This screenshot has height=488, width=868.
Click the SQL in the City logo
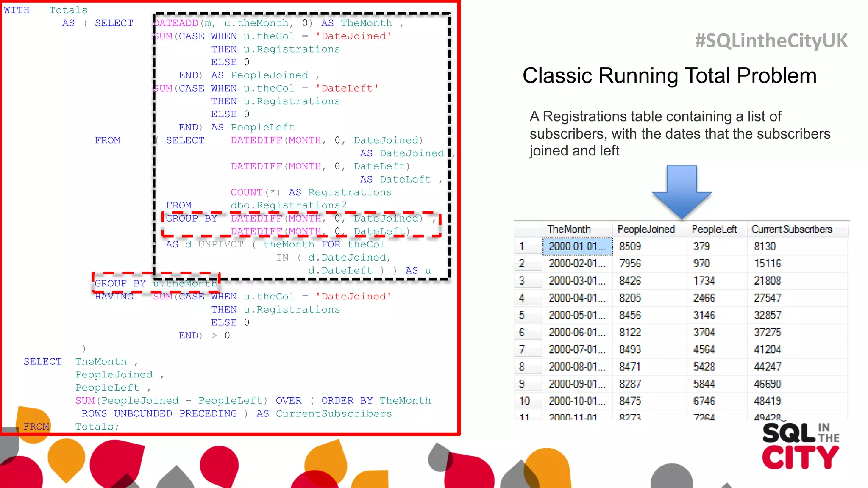(x=801, y=446)
